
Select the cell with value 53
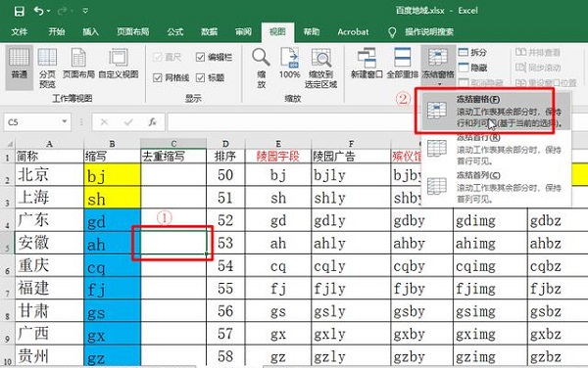(225, 243)
